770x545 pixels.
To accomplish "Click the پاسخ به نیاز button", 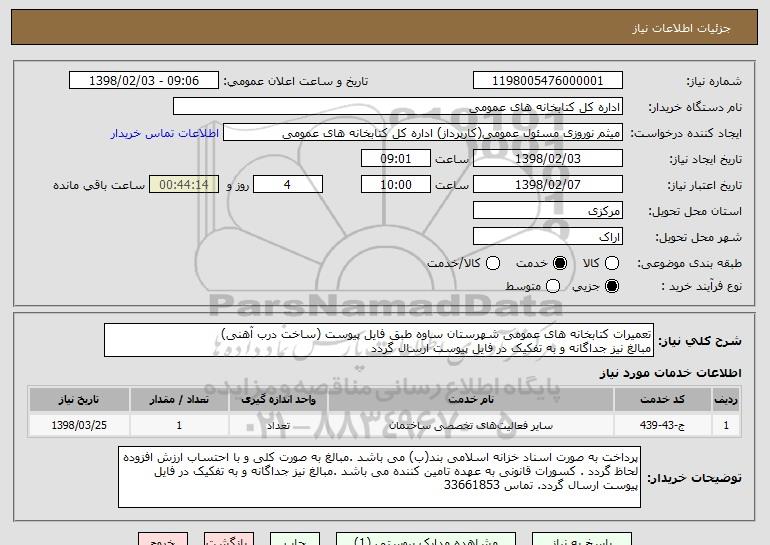I will coord(582,539).
